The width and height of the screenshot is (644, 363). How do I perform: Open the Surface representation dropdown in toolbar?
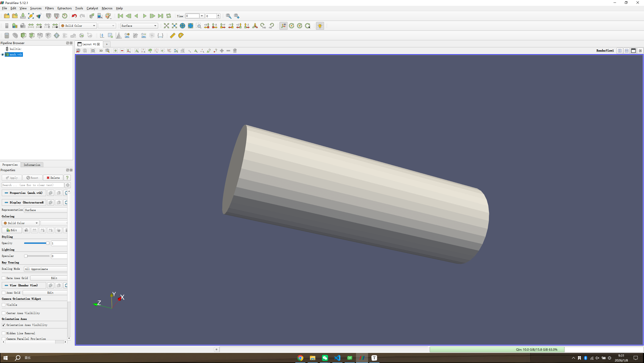pos(139,26)
